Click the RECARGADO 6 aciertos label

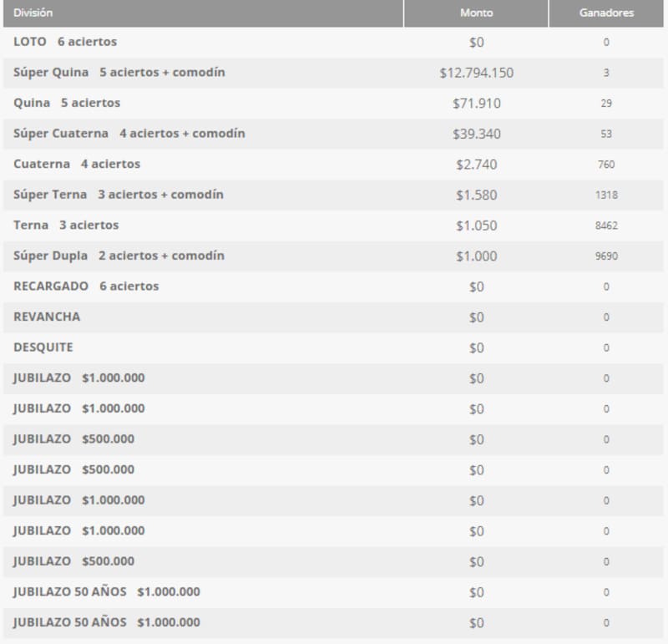[86, 287]
